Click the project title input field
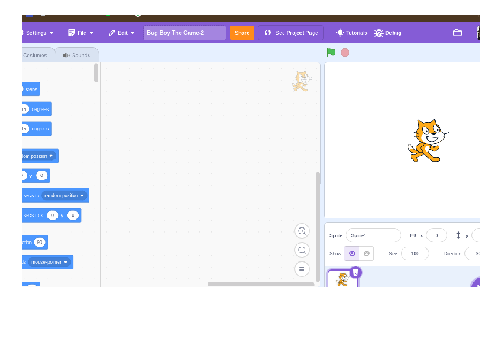This screenshot has width=480, height=360. (x=184, y=33)
